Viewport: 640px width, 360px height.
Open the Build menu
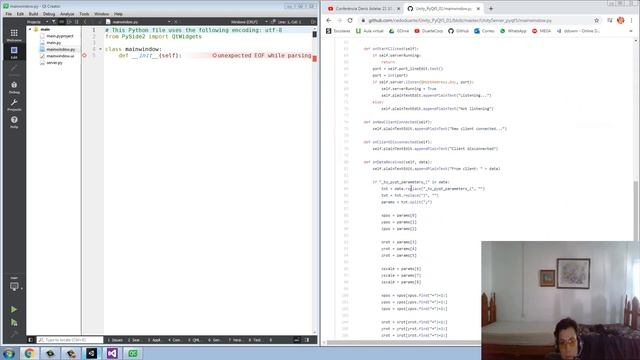pyautogui.click(x=33, y=14)
